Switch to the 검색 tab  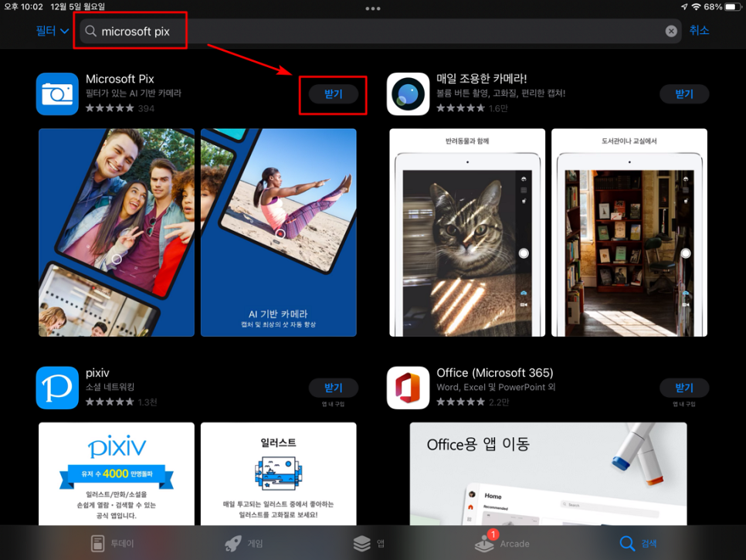pos(638,543)
